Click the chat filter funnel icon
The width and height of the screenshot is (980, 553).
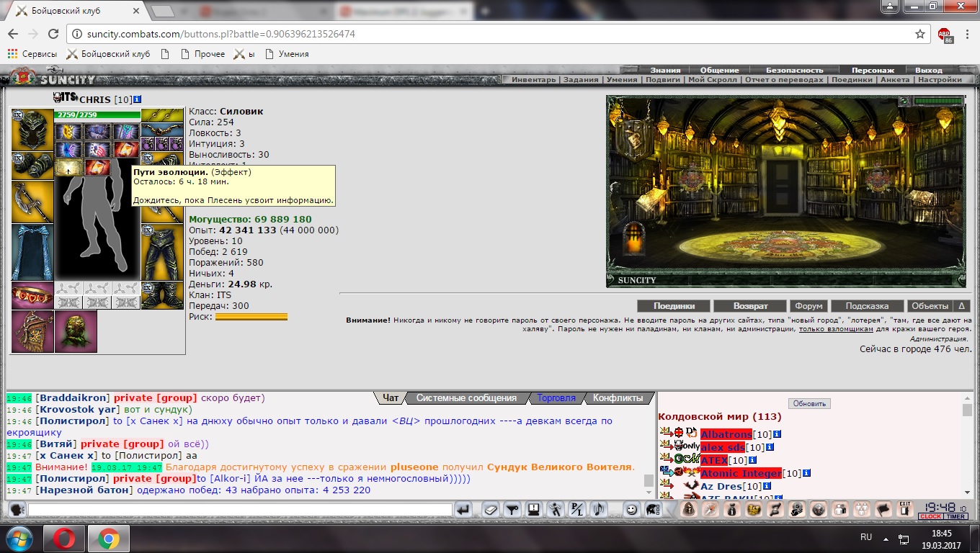click(x=512, y=509)
